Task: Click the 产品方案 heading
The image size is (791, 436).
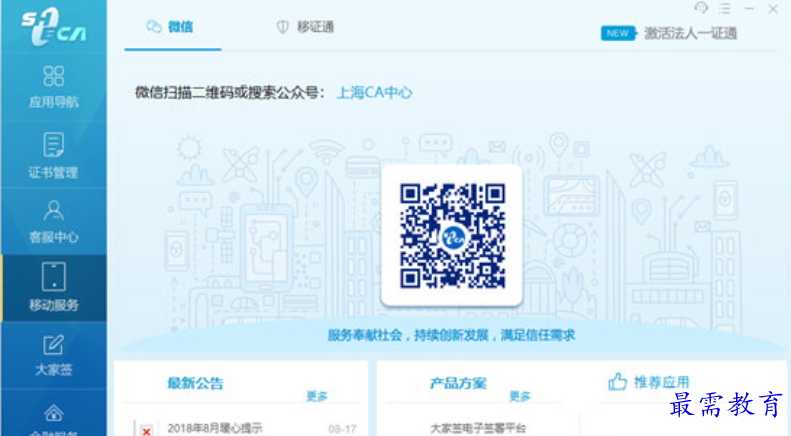Action: pyautogui.click(x=458, y=383)
